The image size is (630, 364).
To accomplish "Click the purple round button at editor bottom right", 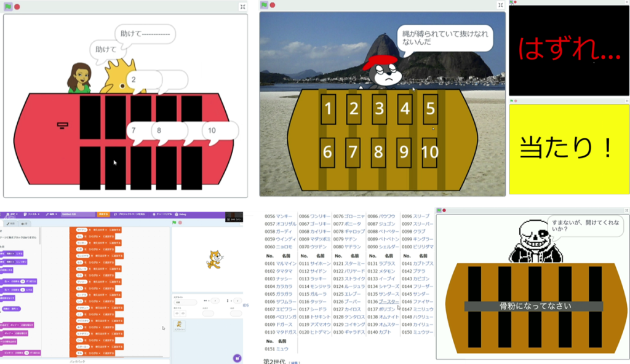I will pos(237,358).
